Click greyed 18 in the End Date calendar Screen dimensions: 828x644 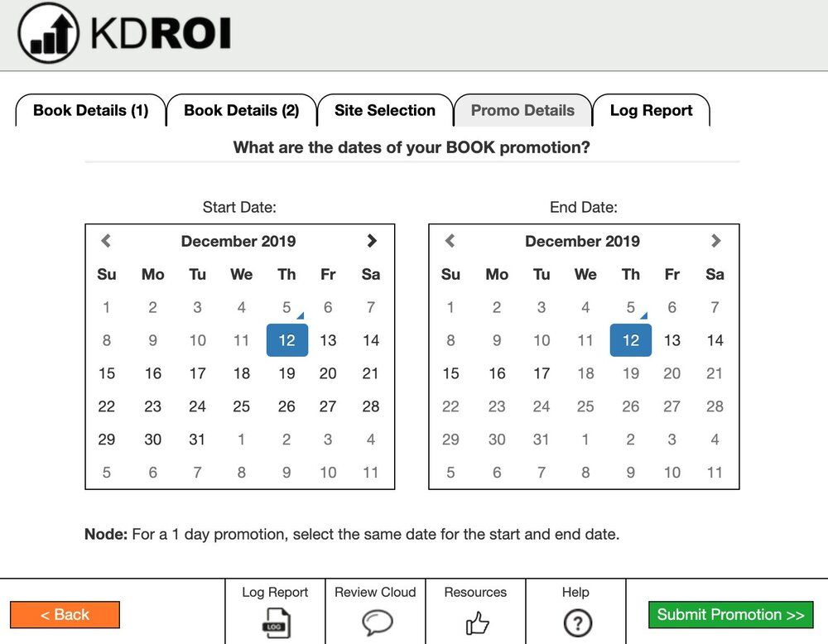(585, 373)
